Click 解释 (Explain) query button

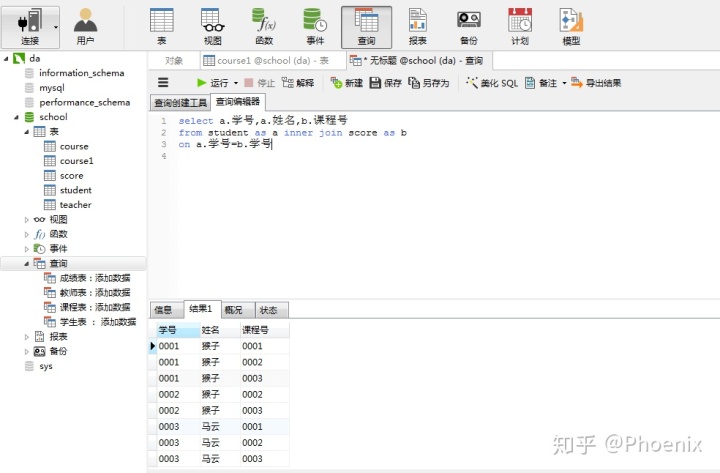click(298, 83)
